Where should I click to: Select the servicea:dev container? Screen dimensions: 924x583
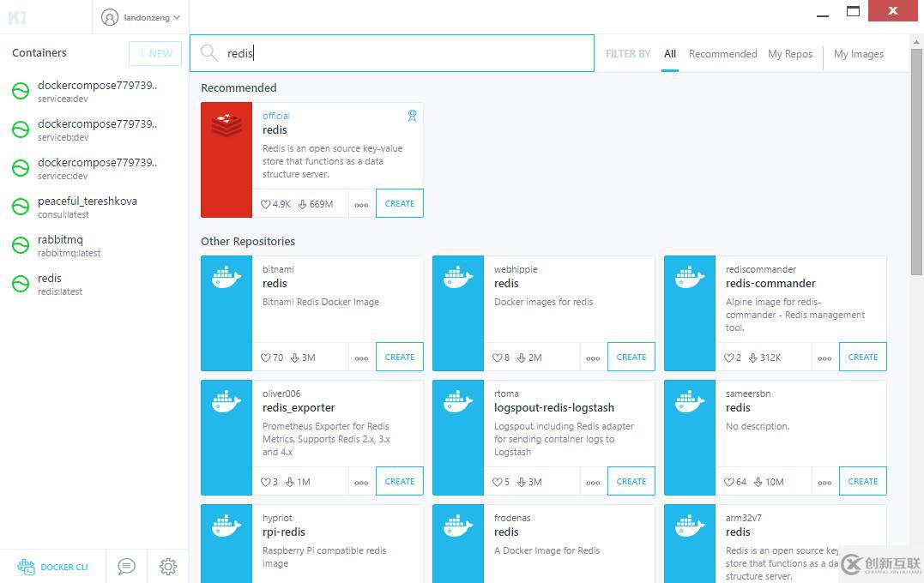[94, 91]
